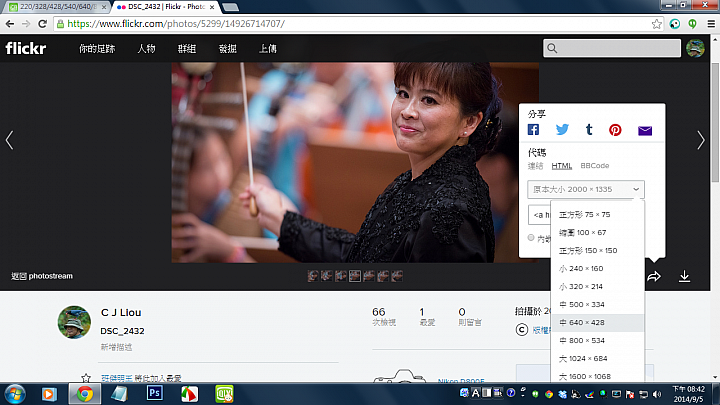The image size is (720, 405).
Task: Click the add description text
Action: [x=116, y=347]
